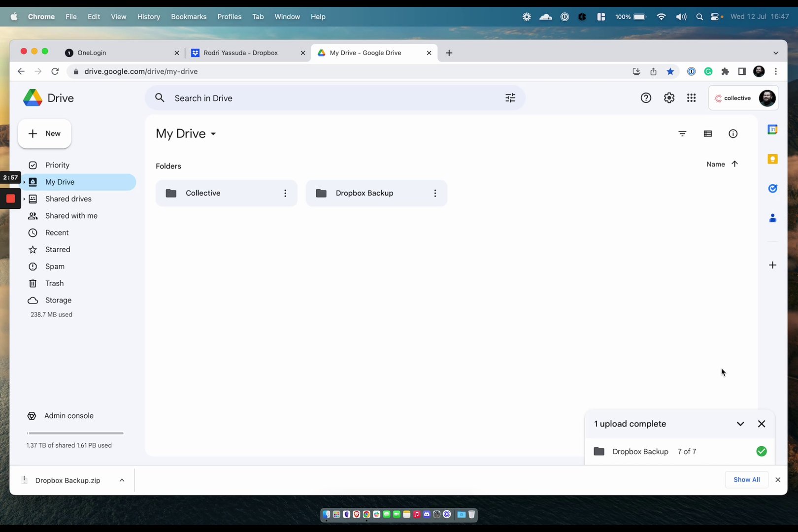Open search options filter icon
The width and height of the screenshot is (798, 532).
(510, 98)
